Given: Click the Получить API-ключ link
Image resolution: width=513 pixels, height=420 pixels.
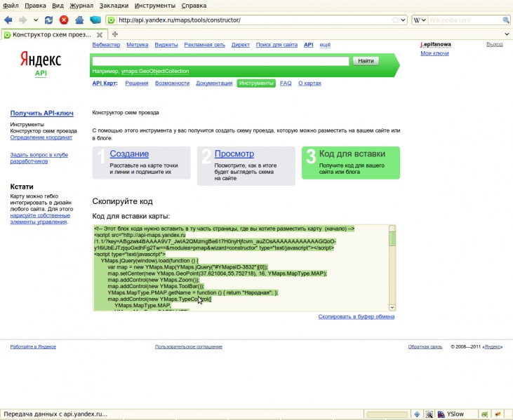Looking at the screenshot, I should pos(42,113).
